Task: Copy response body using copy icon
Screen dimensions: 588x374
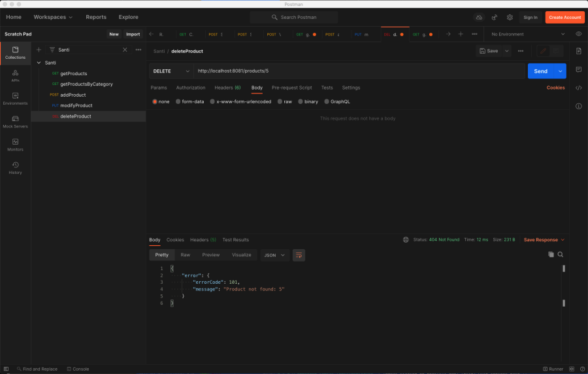Action: click(551, 254)
